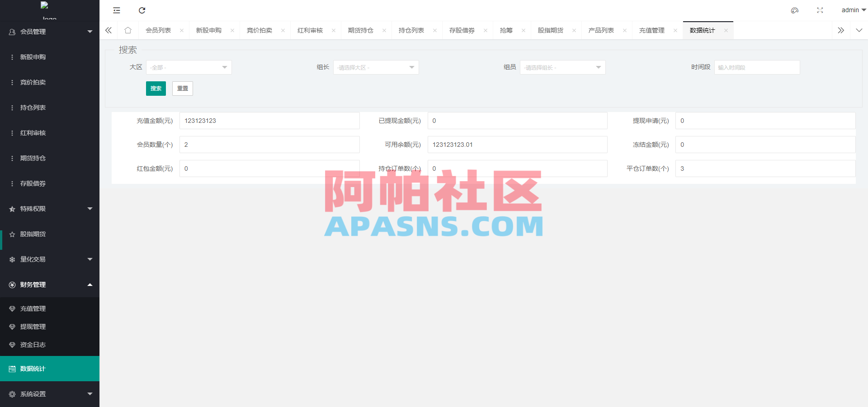This screenshot has height=407, width=868.
Task: Expand the 系统设置 sidebar section
Action: click(x=90, y=393)
